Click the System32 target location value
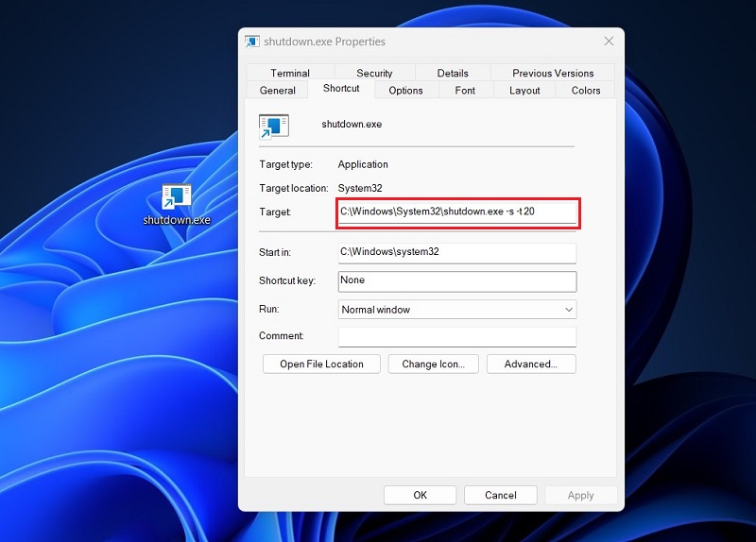This screenshot has width=756, height=542. coord(360,188)
